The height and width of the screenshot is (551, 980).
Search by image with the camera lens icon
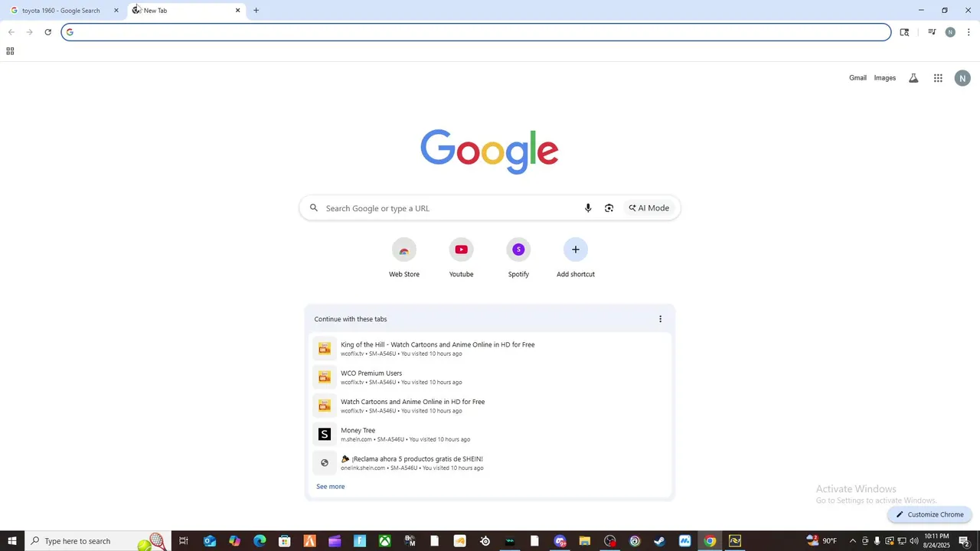pyautogui.click(x=609, y=208)
